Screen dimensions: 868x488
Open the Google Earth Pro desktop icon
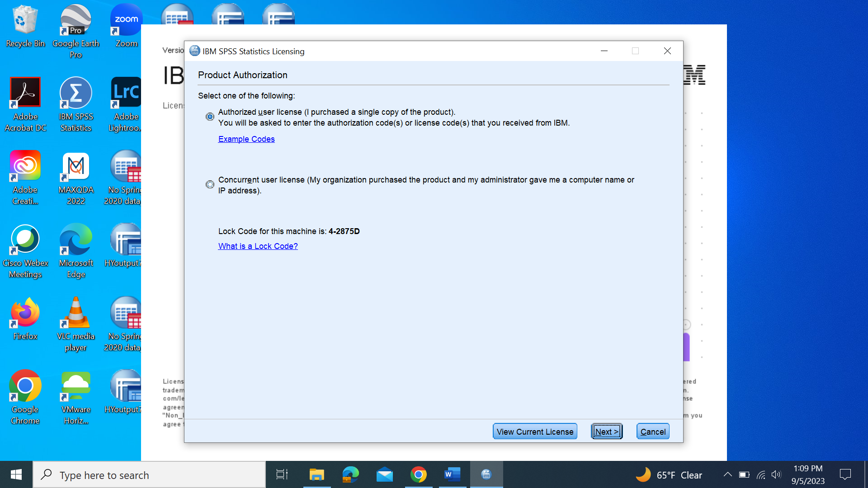(75, 32)
